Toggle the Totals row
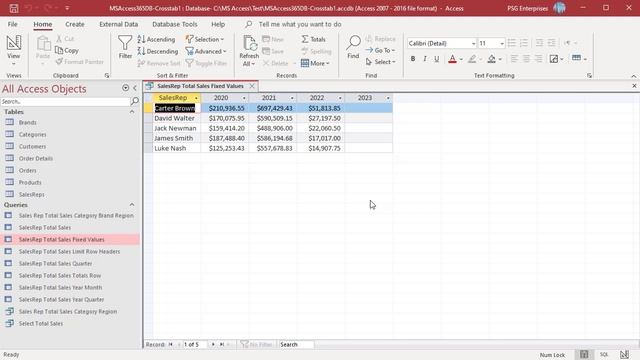 coord(313,39)
